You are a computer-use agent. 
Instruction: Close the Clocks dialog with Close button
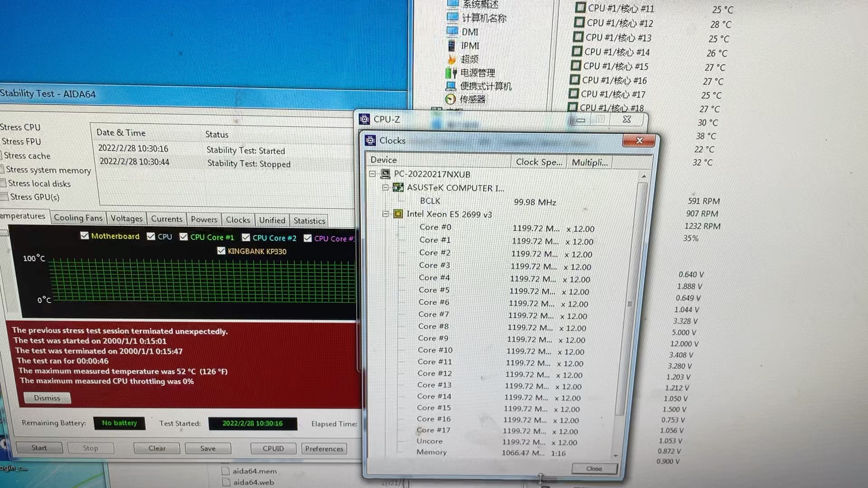[594, 469]
